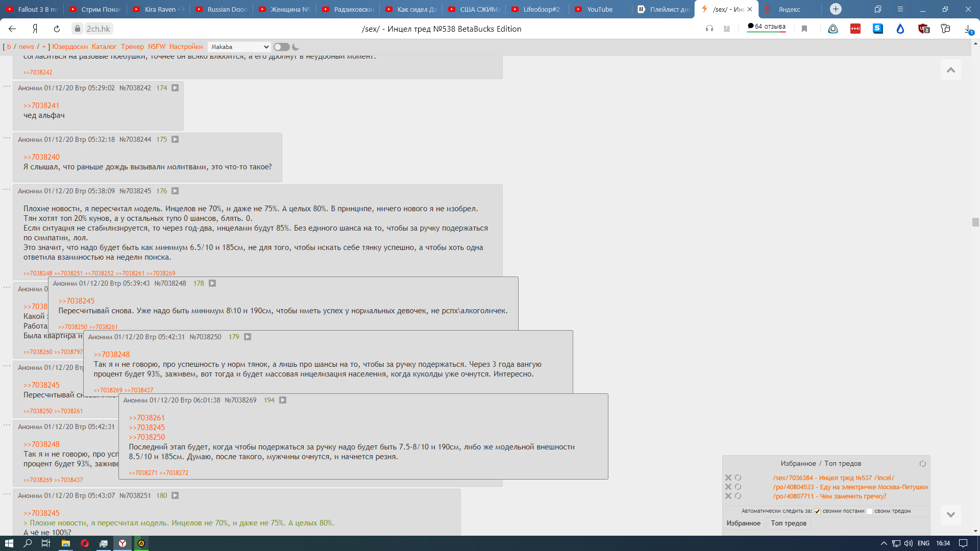Open the Каталог link
The image size is (980, 551).
coord(104,47)
